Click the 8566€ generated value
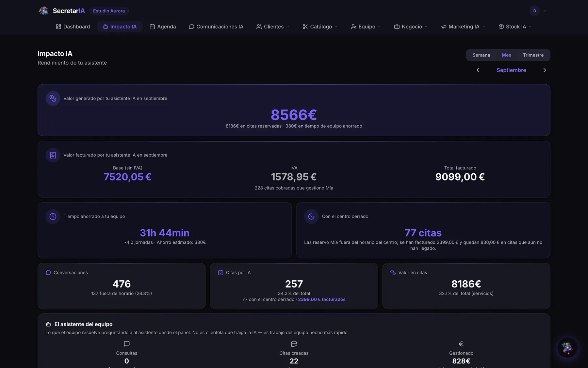 (x=294, y=115)
